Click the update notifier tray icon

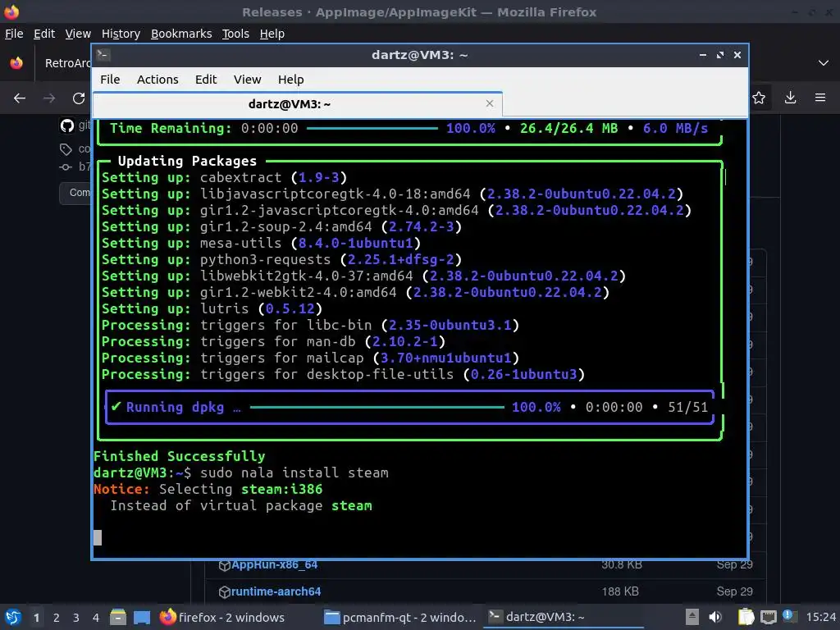pyautogui.click(x=788, y=616)
